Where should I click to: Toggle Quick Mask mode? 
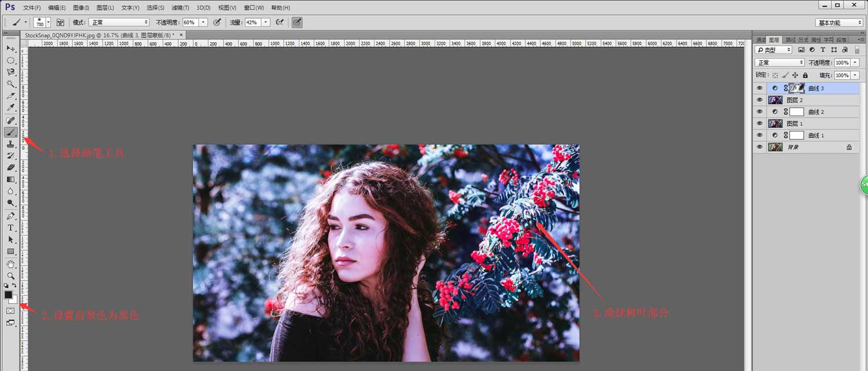(x=10, y=311)
